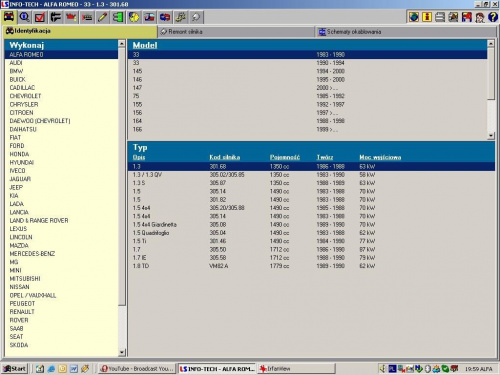
Task: Switch to IrfanView in the taskbar
Action: click(x=296, y=369)
